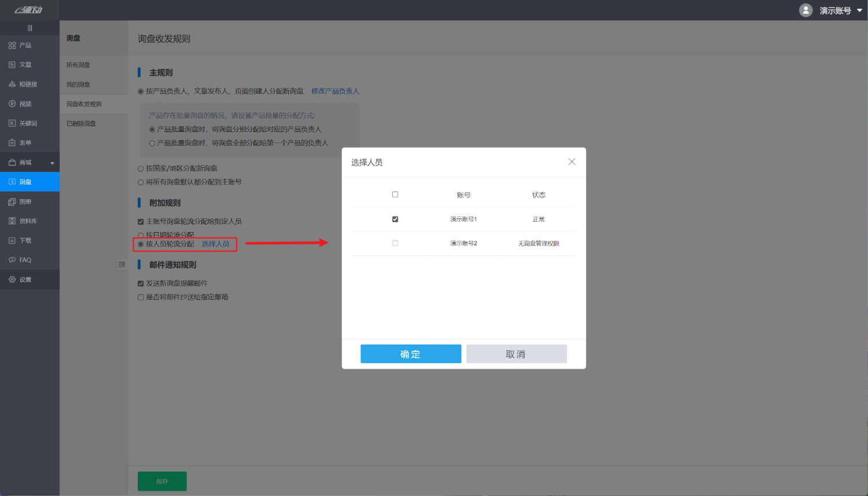This screenshot has height=496, width=868.
Task: Switch to the 所有询盘 tab
Action: [x=78, y=65]
